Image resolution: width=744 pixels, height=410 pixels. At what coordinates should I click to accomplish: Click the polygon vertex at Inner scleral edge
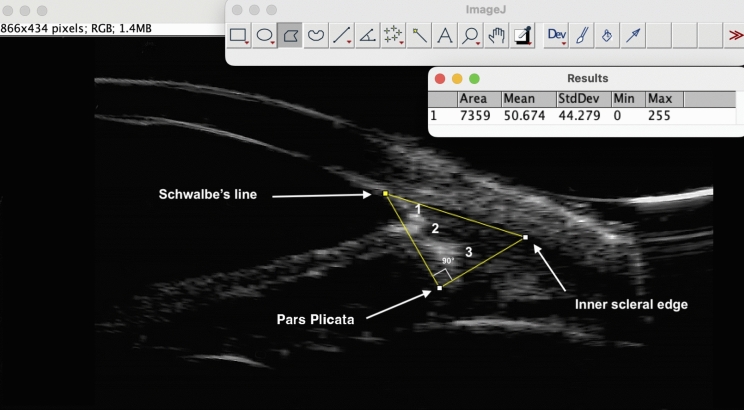tap(525, 237)
